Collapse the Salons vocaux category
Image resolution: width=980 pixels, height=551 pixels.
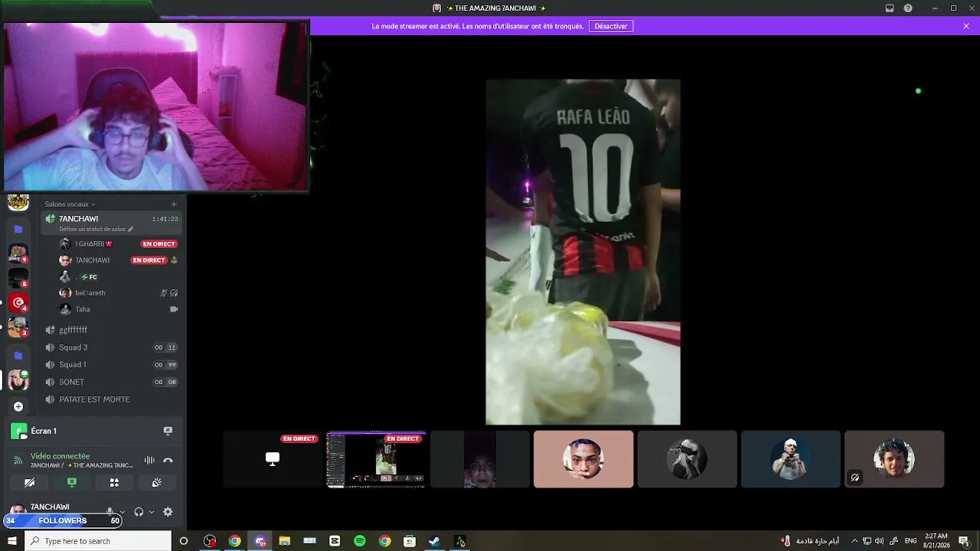click(x=70, y=204)
